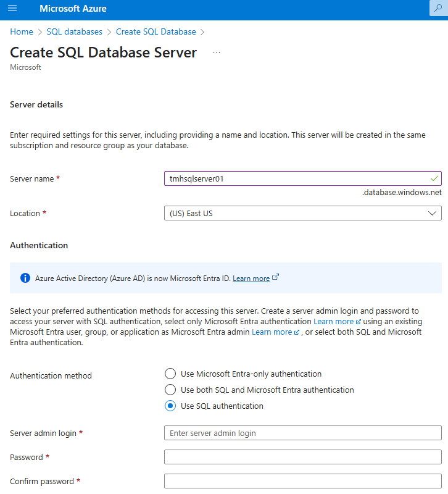Click the search magnifier icon
This screenshot has height=494, width=448.
click(x=438, y=8)
